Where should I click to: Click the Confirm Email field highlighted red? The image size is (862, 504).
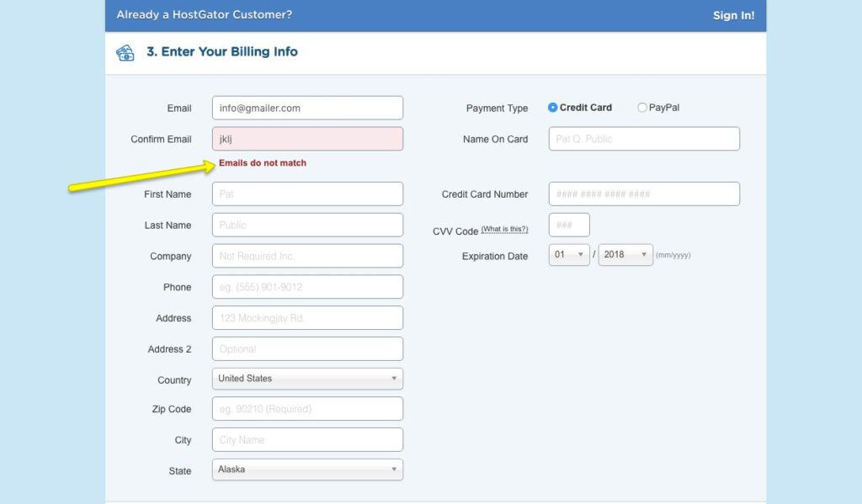[307, 139]
